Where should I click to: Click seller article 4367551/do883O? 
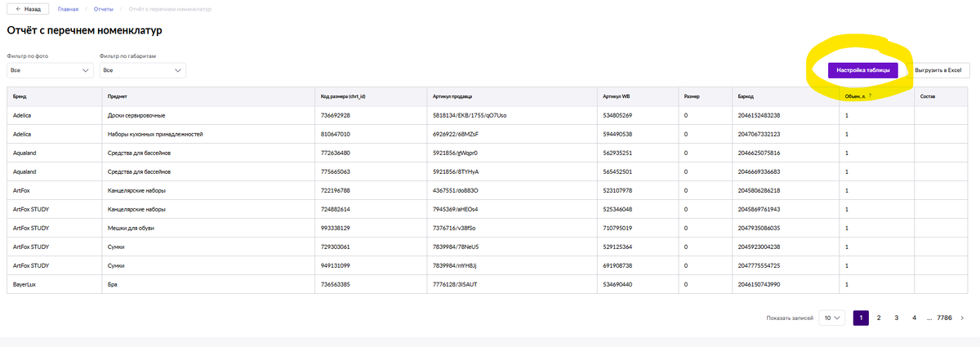(x=456, y=190)
